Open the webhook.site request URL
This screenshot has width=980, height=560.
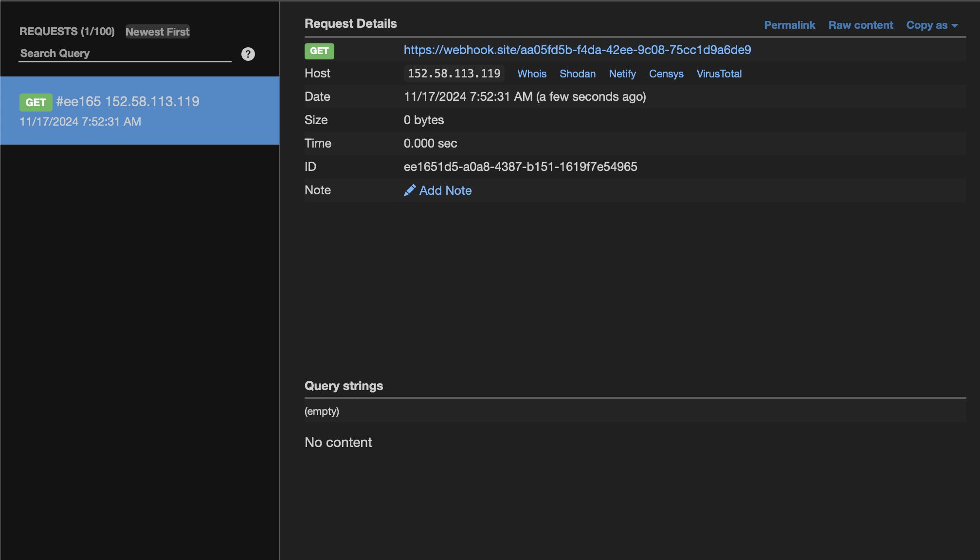pyautogui.click(x=577, y=50)
